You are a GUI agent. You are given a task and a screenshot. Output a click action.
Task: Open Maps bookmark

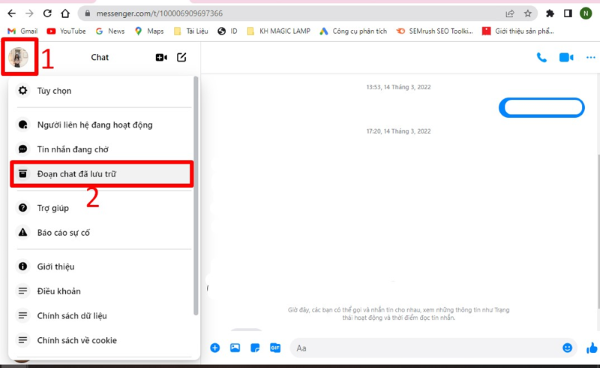[149, 31]
